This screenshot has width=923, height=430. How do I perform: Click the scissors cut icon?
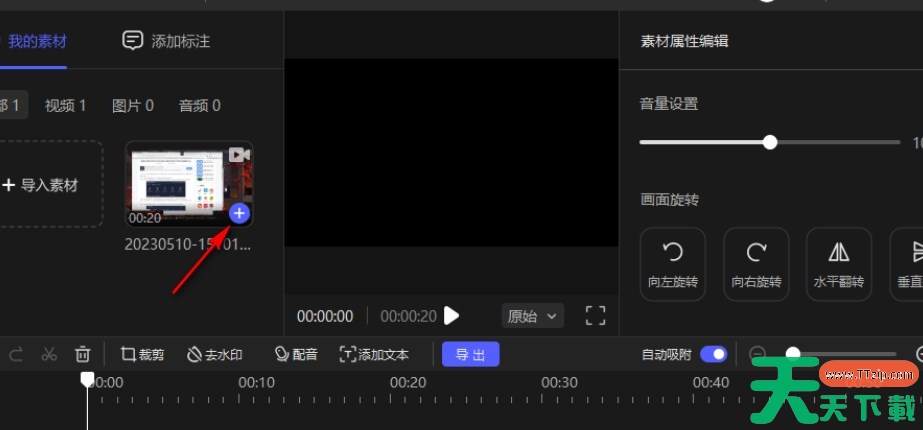point(49,354)
